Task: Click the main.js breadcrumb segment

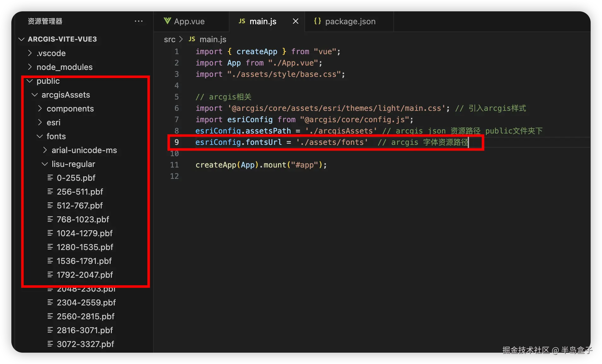Action: [213, 39]
